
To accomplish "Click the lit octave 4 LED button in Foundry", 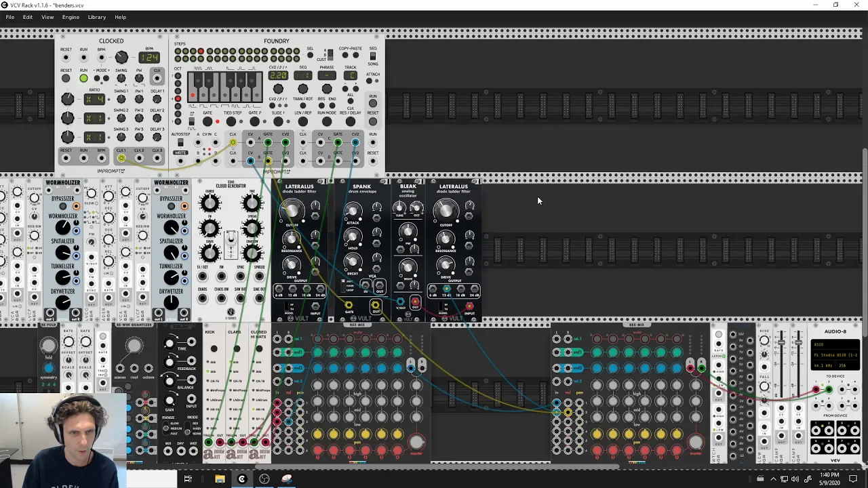I will [178, 98].
